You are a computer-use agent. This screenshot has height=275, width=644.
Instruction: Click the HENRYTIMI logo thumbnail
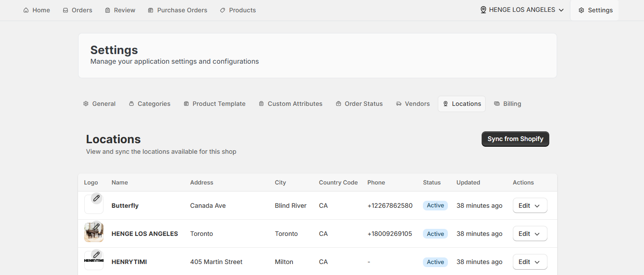(94, 261)
